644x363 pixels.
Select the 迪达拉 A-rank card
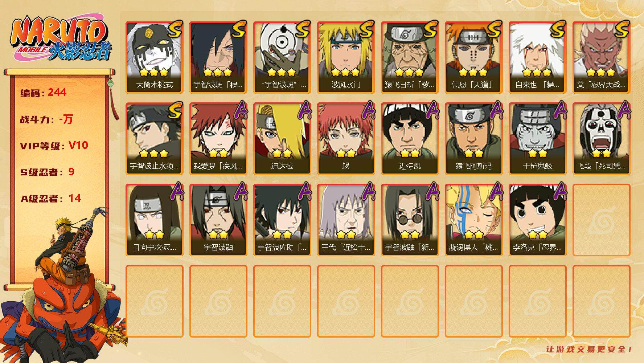282,139
